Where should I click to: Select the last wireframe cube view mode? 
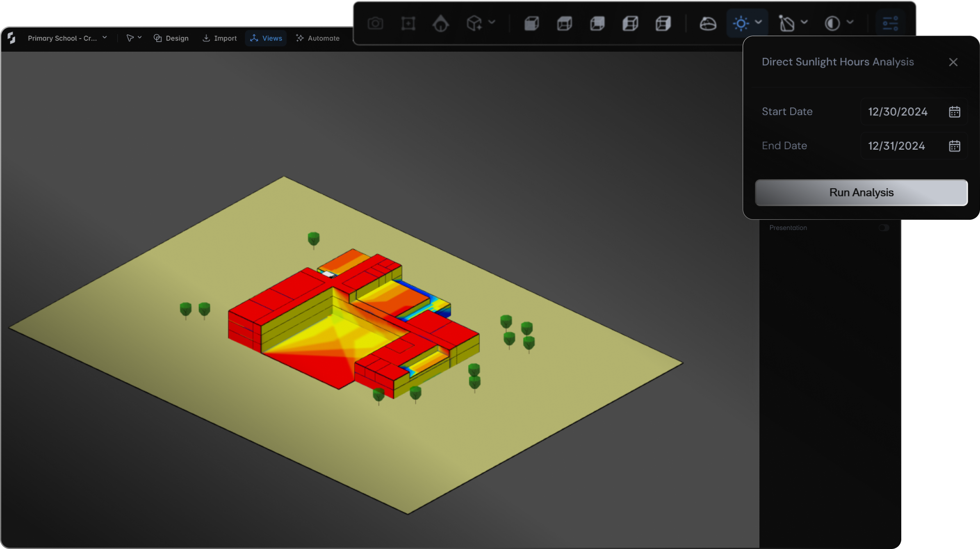(x=663, y=24)
